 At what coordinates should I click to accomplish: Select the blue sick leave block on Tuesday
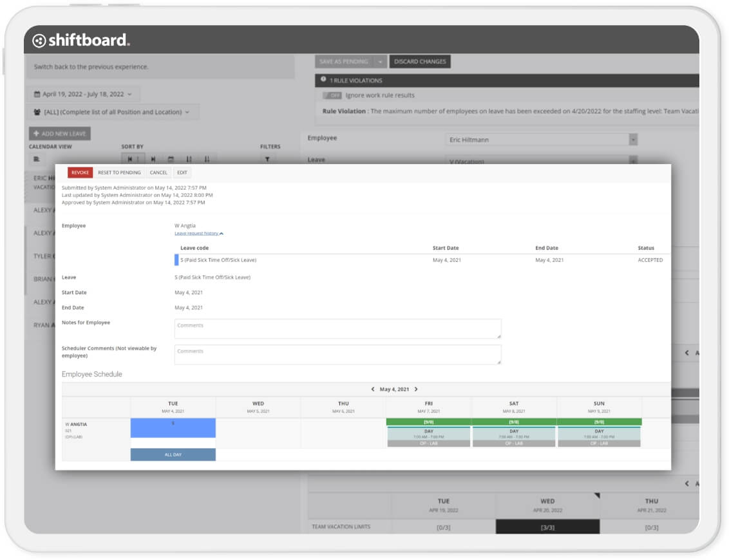[173, 428]
